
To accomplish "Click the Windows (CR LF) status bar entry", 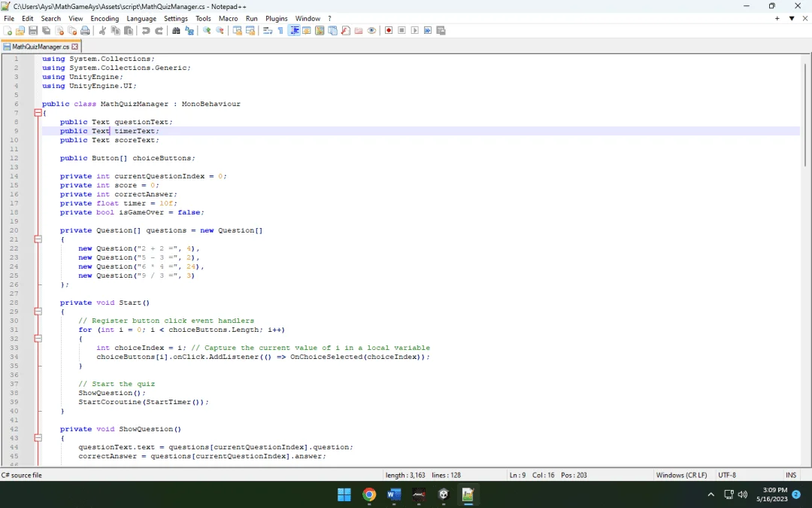I will (x=681, y=475).
